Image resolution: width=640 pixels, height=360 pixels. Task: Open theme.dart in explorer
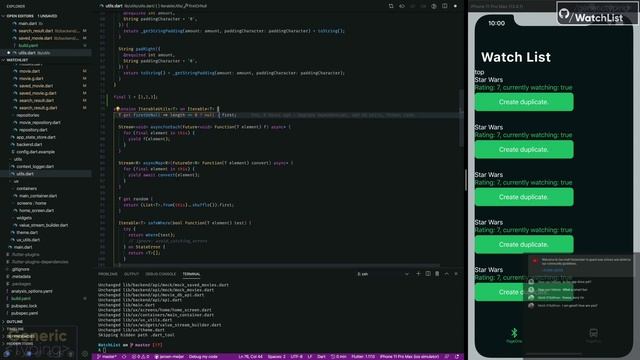[27, 233]
